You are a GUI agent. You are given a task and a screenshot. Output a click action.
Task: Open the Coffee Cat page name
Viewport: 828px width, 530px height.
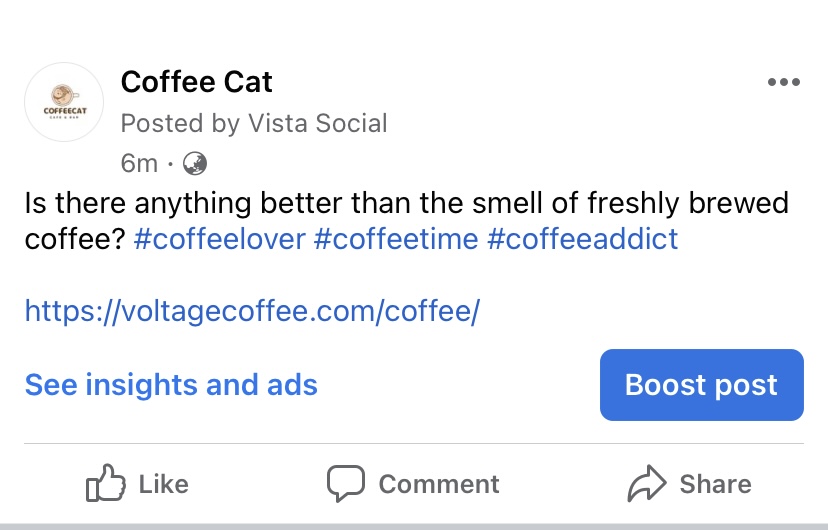[x=196, y=82]
